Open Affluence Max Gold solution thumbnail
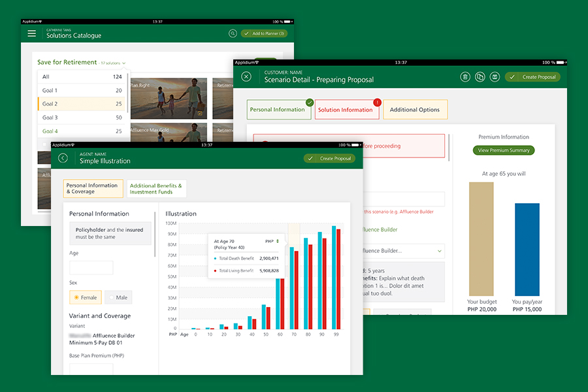This screenshot has width=588, height=392. click(x=169, y=133)
